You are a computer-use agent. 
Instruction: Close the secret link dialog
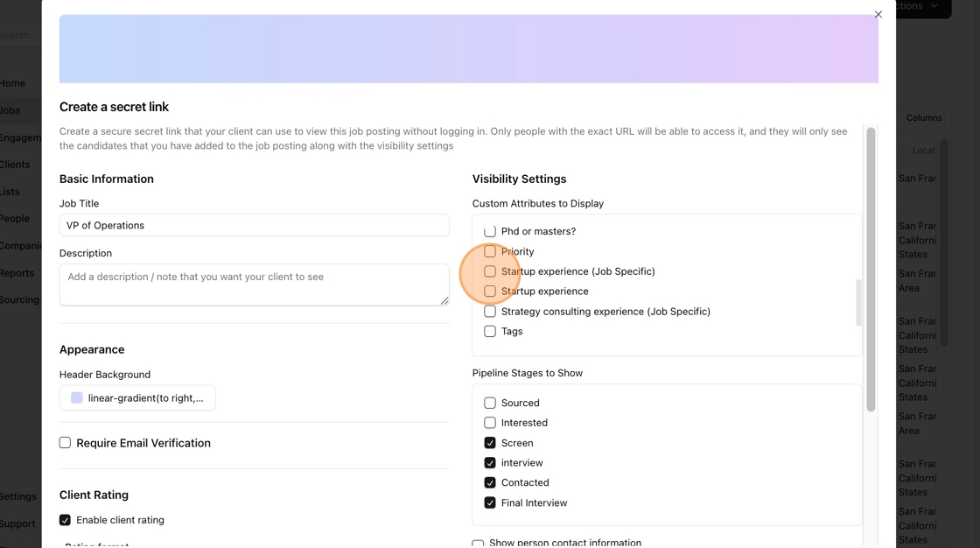point(878,14)
